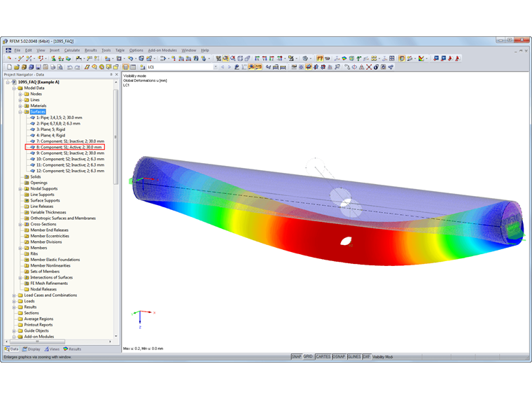Switch to the Views navigator tab
Viewport: 532px width, 399px height.
click(x=52, y=349)
